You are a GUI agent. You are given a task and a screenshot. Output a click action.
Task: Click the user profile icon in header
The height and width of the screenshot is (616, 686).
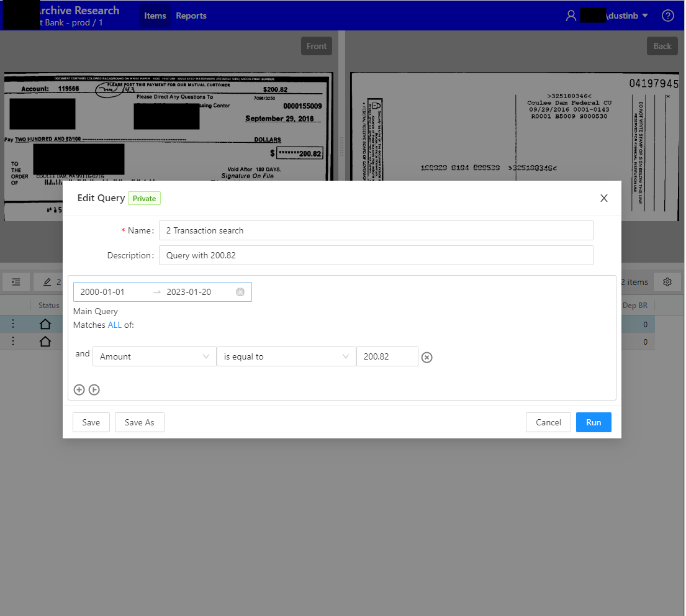(x=571, y=15)
